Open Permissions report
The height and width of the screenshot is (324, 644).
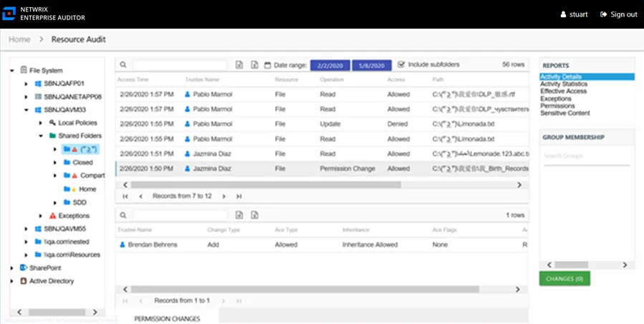tap(557, 106)
